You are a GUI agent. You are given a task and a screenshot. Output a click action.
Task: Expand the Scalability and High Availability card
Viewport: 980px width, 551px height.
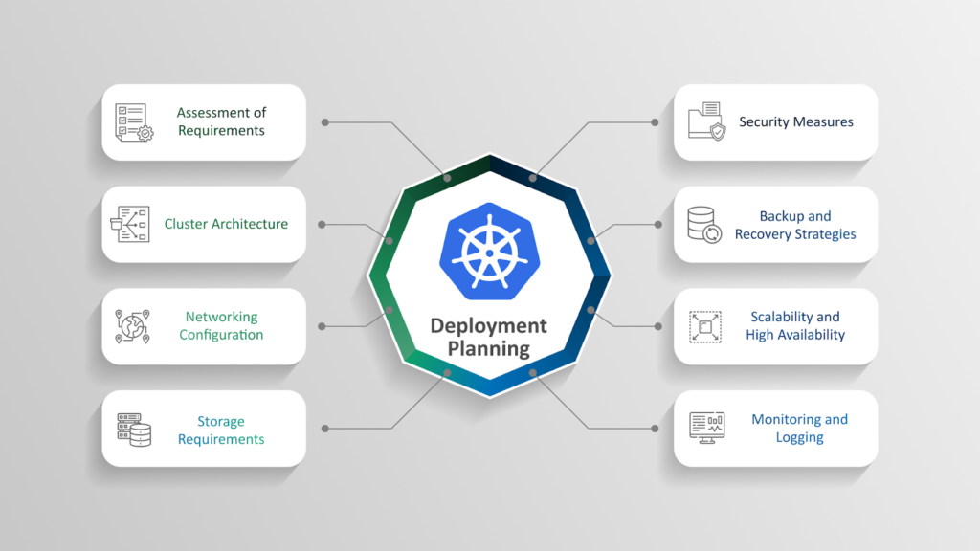click(775, 326)
